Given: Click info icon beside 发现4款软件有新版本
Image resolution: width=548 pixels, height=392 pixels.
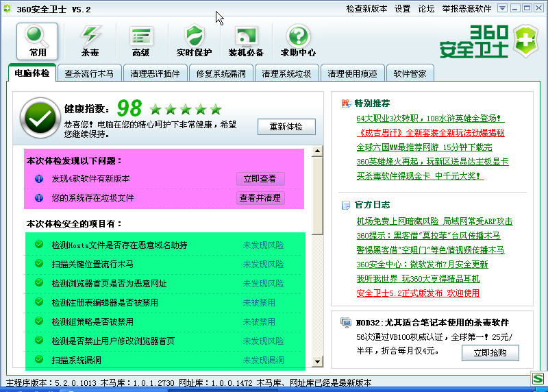Looking at the screenshot, I should 39,179.
